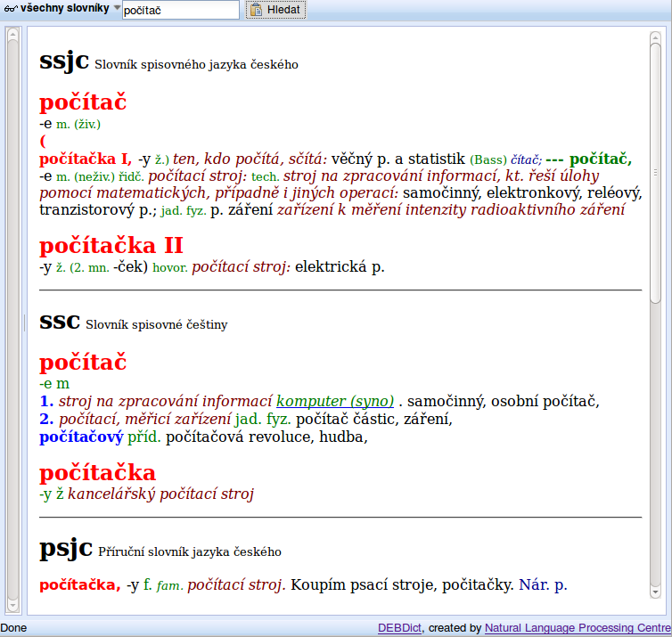Click 'kancelářský počítací stroj' definition
Image resolution: width=672 pixels, height=637 pixels.
click(x=161, y=494)
